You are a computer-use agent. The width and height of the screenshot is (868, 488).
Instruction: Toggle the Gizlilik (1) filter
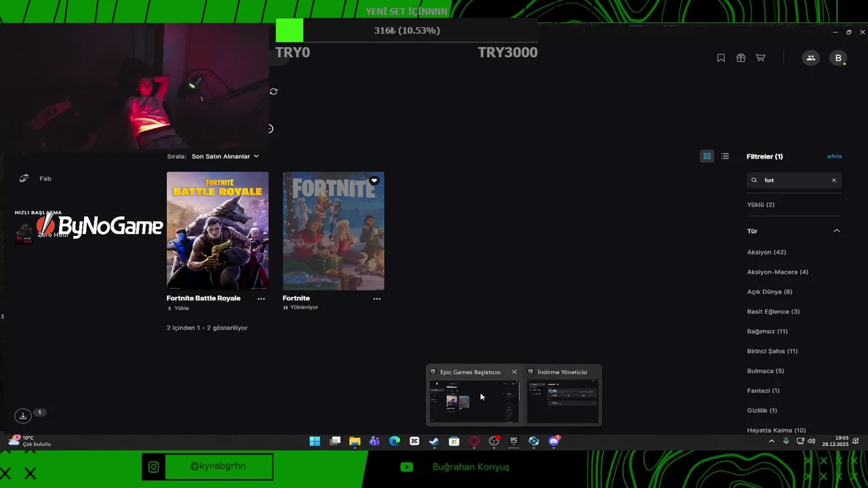[762, 410]
